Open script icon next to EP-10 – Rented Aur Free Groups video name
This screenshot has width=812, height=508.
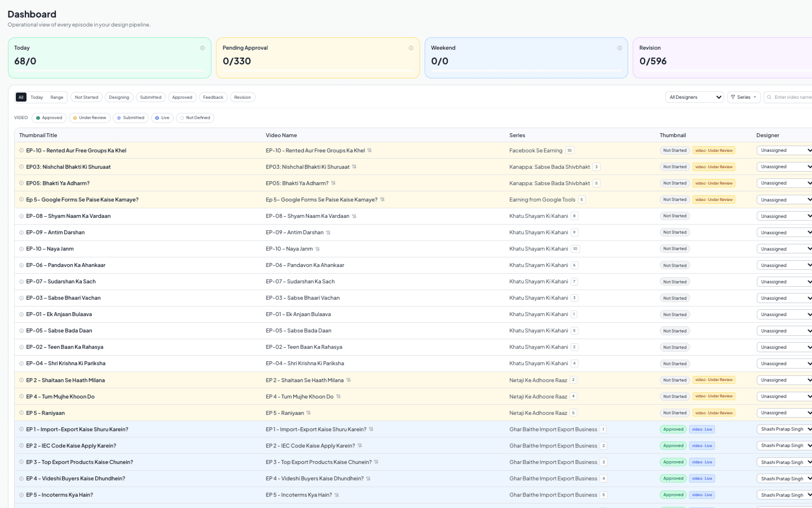[x=369, y=150]
